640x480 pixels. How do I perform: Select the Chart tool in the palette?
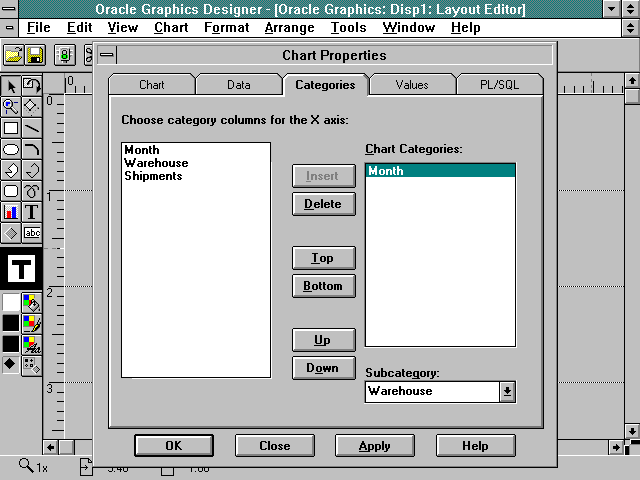click(x=11, y=212)
